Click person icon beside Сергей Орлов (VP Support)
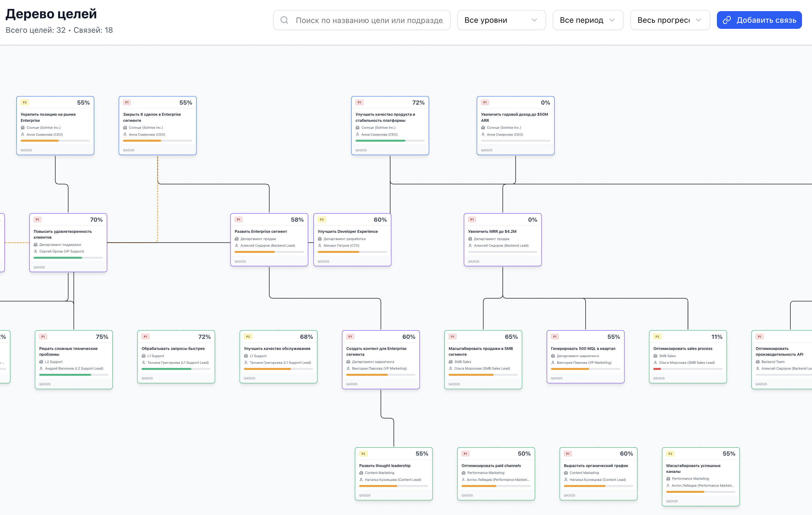This screenshot has width=812, height=515. point(35,251)
